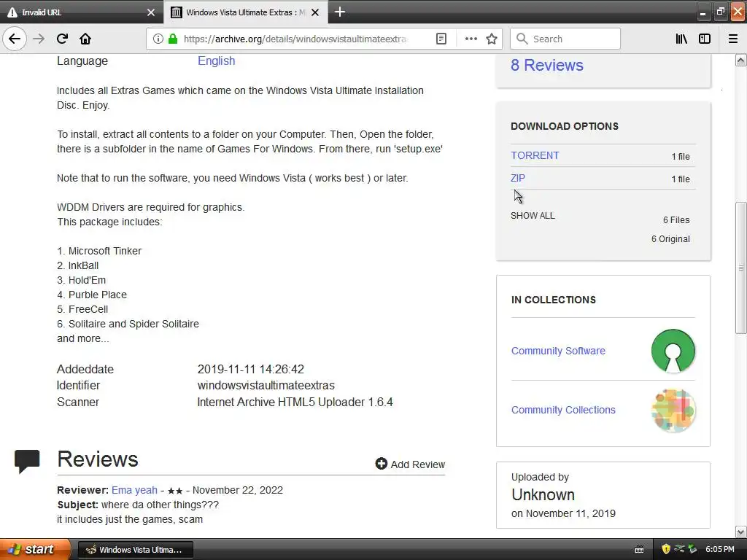Open the security shield tray icon
747x560 pixels.
tap(666, 549)
